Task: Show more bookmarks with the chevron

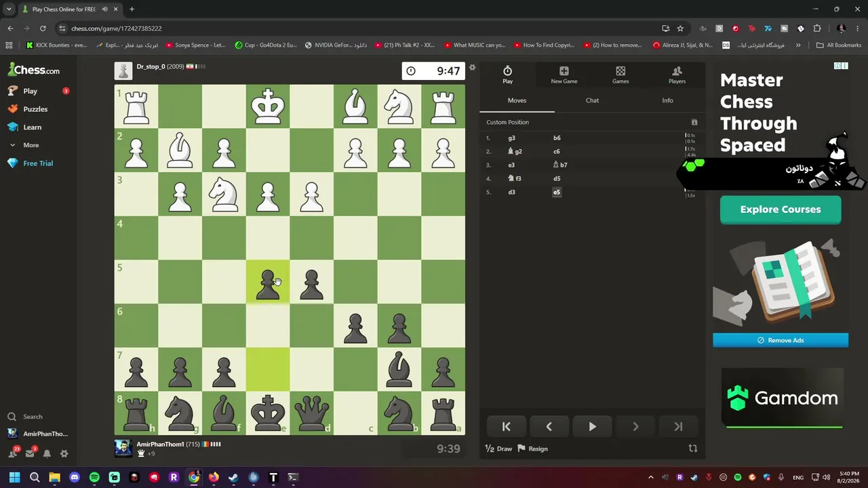Action: (x=798, y=45)
